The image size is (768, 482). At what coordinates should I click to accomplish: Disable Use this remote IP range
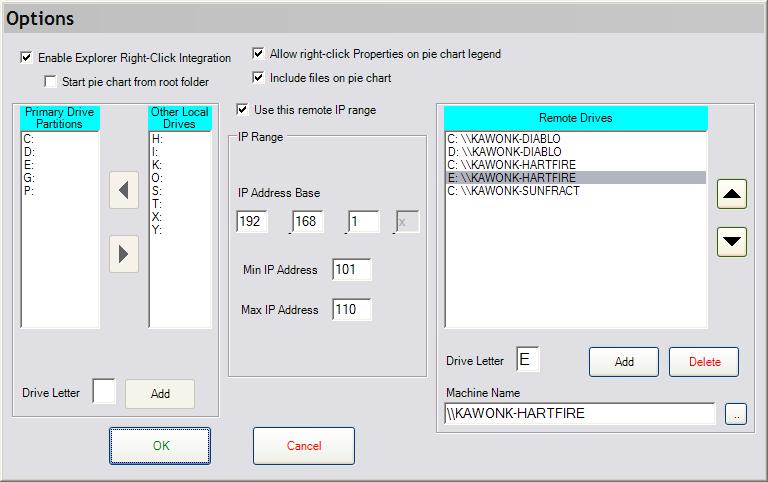[243, 109]
